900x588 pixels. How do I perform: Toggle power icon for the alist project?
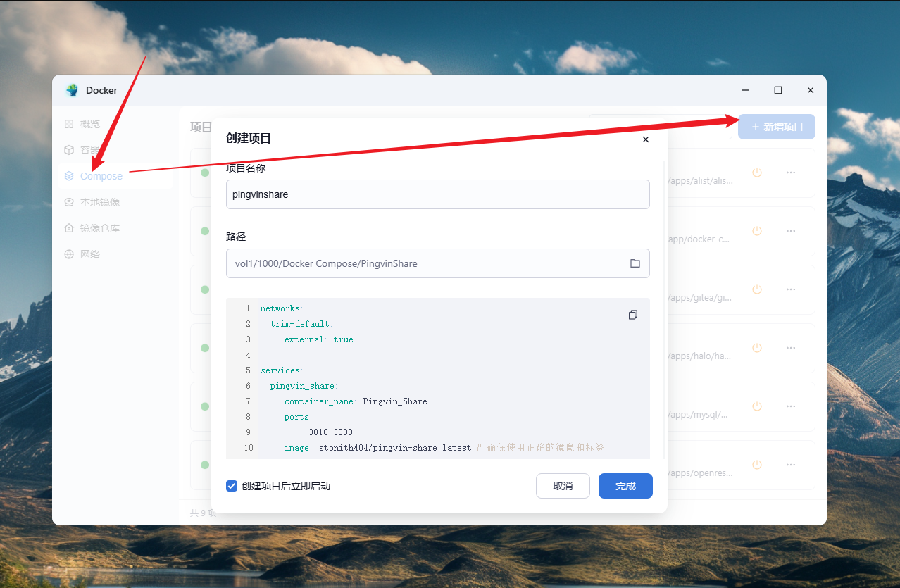pos(757,173)
